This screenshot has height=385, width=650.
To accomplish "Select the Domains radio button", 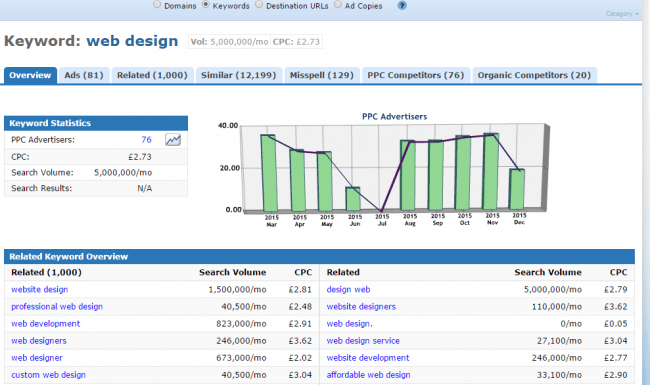I will point(157,5).
